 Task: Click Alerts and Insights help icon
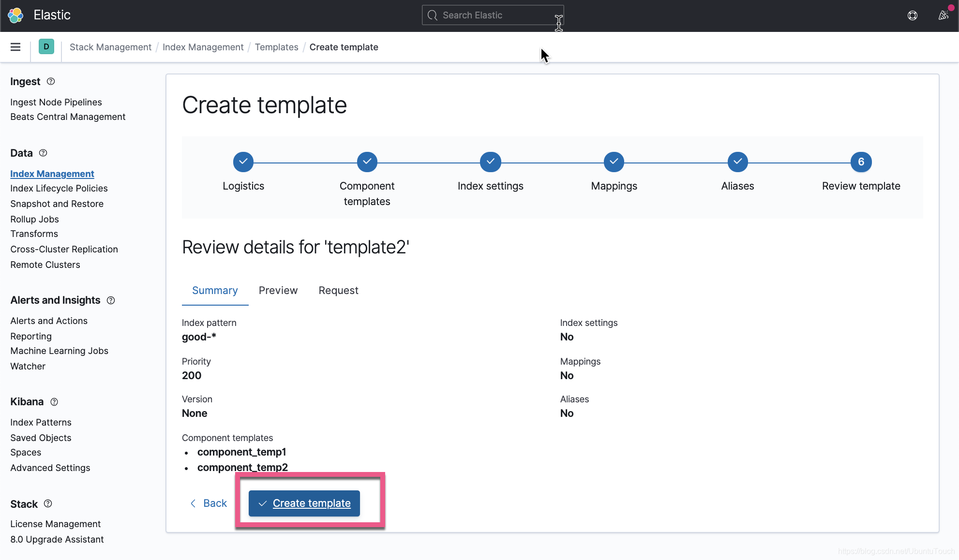pyautogui.click(x=111, y=300)
